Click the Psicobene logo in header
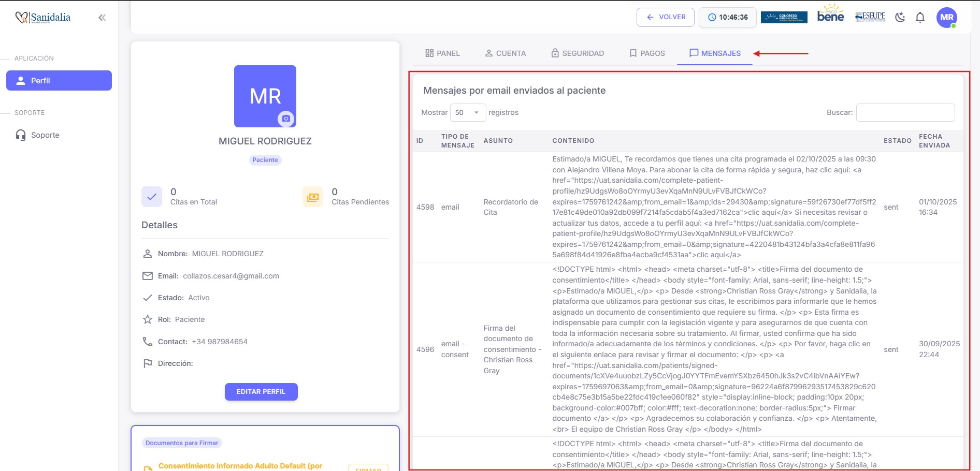The width and height of the screenshot is (980, 471). click(830, 14)
